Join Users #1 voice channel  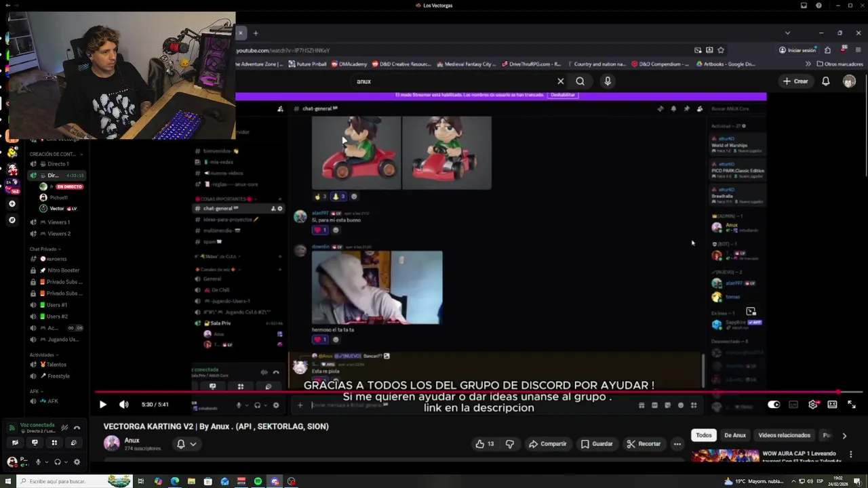pyautogui.click(x=56, y=305)
